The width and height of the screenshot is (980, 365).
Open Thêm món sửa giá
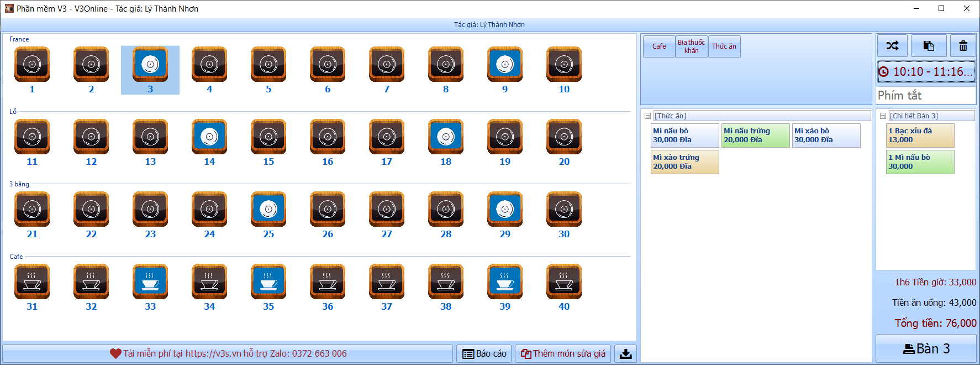(x=563, y=353)
